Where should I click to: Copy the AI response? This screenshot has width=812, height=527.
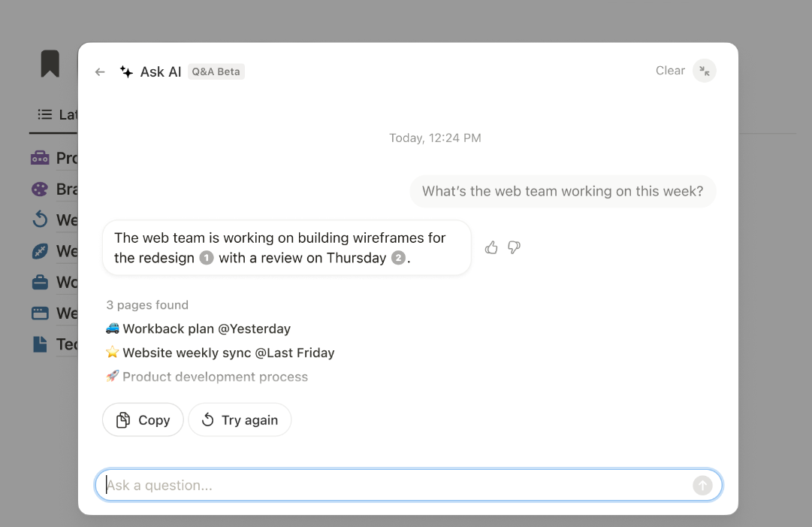point(143,419)
